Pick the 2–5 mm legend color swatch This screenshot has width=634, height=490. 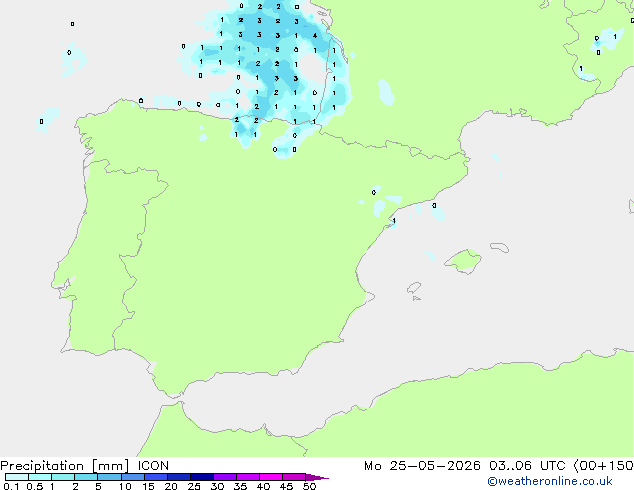pyautogui.click(x=86, y=477)
